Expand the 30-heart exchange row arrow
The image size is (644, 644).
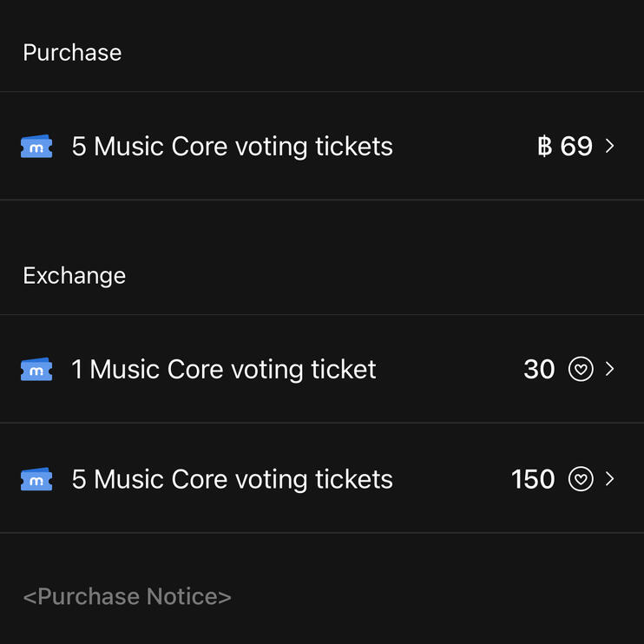[x=610, y=370]
